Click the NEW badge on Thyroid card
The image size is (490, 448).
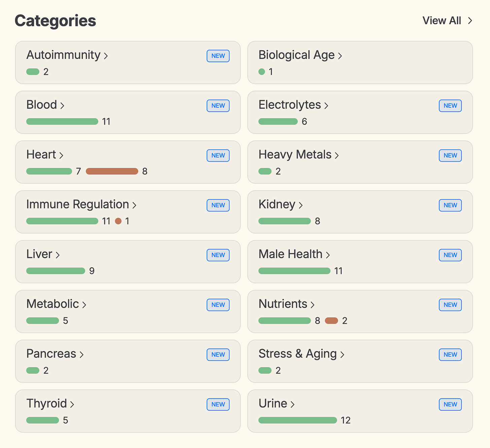(218, 405)
